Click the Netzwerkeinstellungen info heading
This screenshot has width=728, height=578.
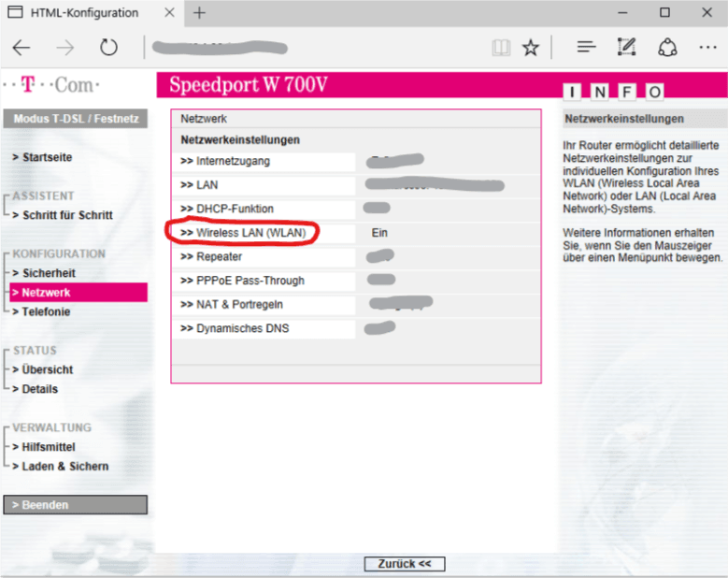click(x=624, y=119)
